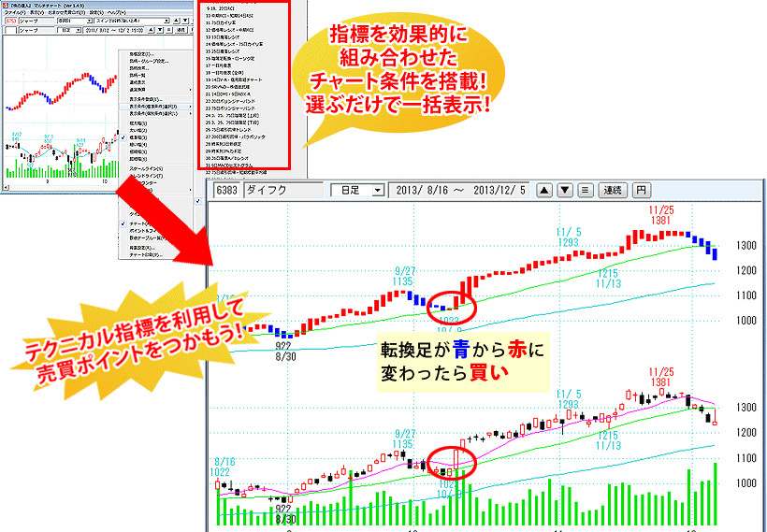The image size is (767, 532).
Task: Pick condition 31 9日MACDヒストグラム
Action: (229, 165)
